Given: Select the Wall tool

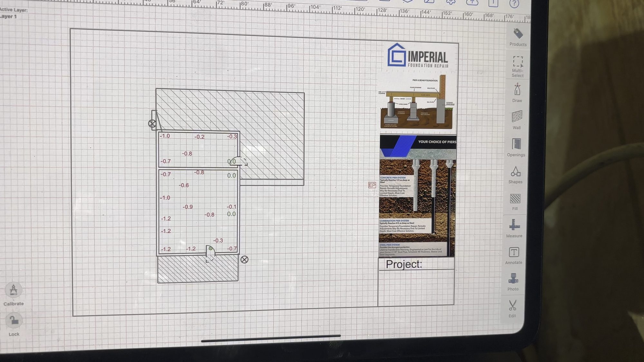Looking at the screenshot, I should tap(516, 120).
